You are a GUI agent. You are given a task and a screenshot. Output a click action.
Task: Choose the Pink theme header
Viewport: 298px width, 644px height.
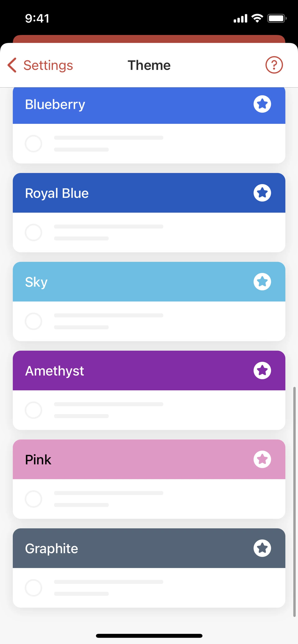pos(125,459)
